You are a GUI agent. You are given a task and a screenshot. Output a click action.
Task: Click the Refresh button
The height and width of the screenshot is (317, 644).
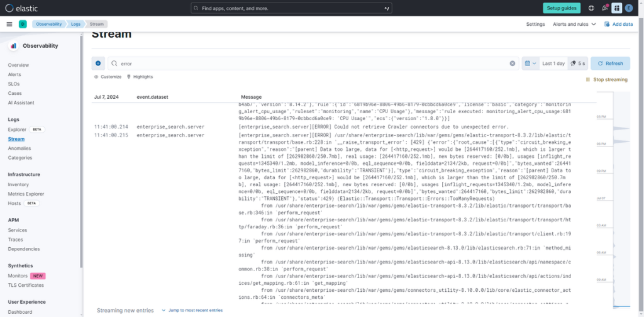pyautogui.click(x=610, y=64)
